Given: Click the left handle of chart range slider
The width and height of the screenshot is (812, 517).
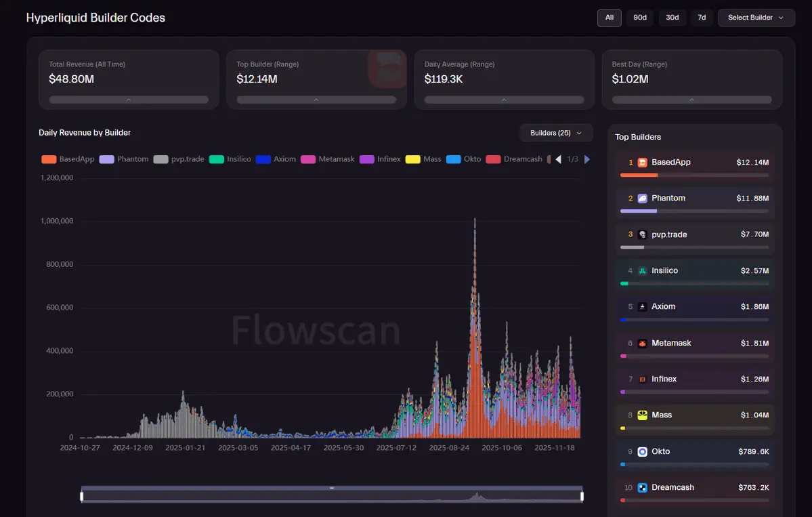Looking at the screenshot, I should (82, 497).
